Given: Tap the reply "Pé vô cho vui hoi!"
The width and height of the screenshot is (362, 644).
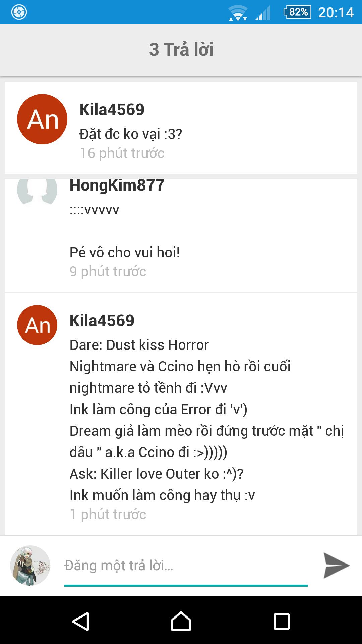Looking at the screenshot, I should click(x=125, y=252).
